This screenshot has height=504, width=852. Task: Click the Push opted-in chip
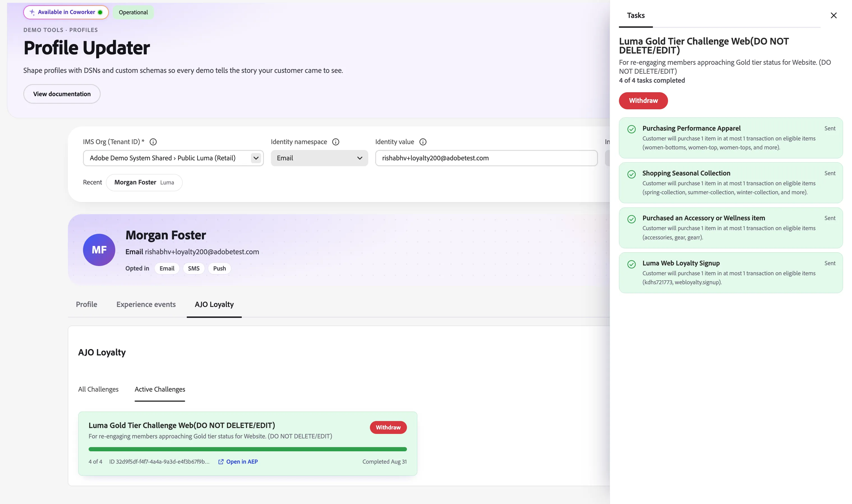click(x=220, y=269)
